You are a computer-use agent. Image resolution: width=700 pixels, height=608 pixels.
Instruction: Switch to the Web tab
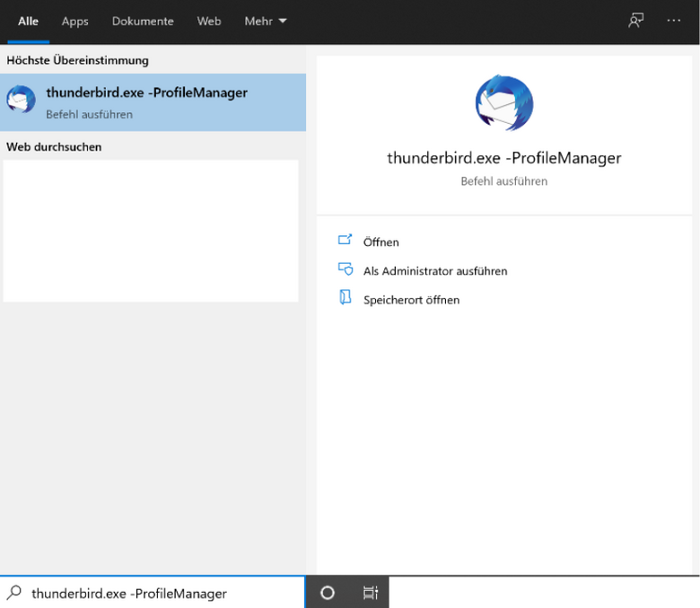pos(209,21)
